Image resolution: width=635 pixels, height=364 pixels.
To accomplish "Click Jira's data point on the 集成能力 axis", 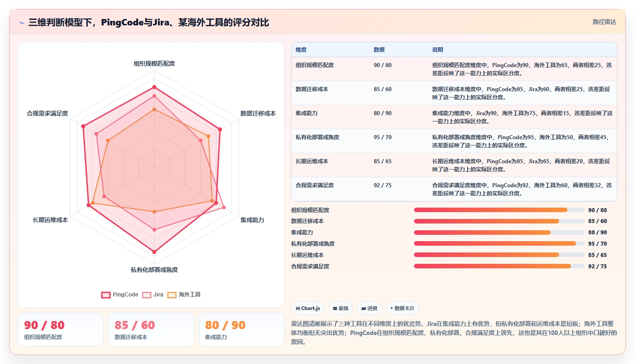I will point(224,207).
